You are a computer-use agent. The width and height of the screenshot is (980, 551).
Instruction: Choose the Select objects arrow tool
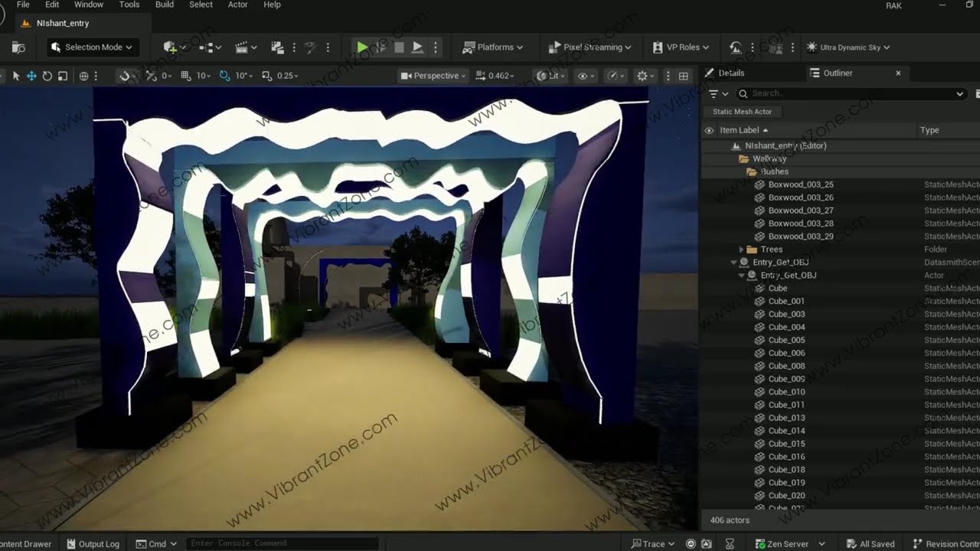click(15, 76)
